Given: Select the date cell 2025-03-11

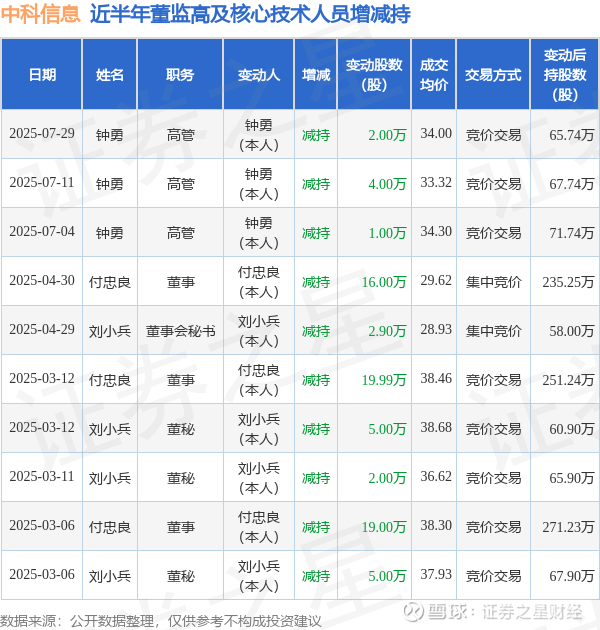Looking at the screenshot, I should click(x=42, y=477).
